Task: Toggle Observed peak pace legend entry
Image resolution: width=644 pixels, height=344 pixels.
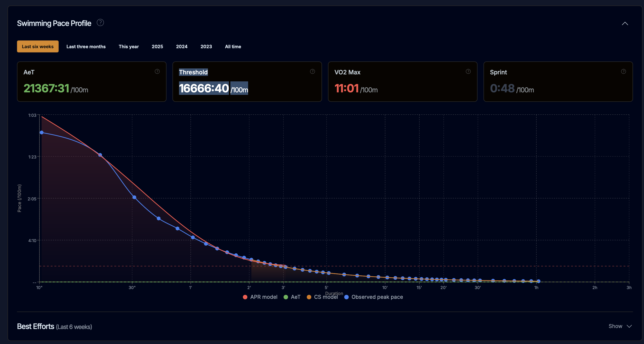Action: [x=374, y=297]
